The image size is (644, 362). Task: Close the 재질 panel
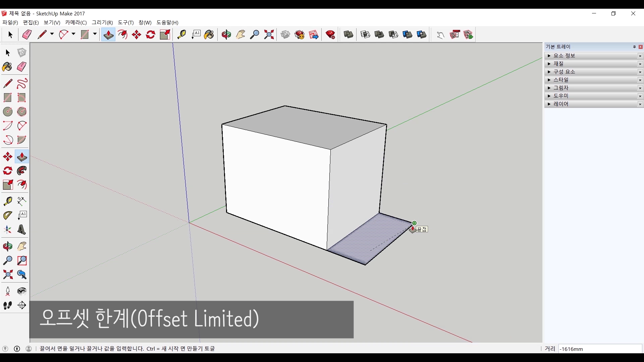[640, 64]
